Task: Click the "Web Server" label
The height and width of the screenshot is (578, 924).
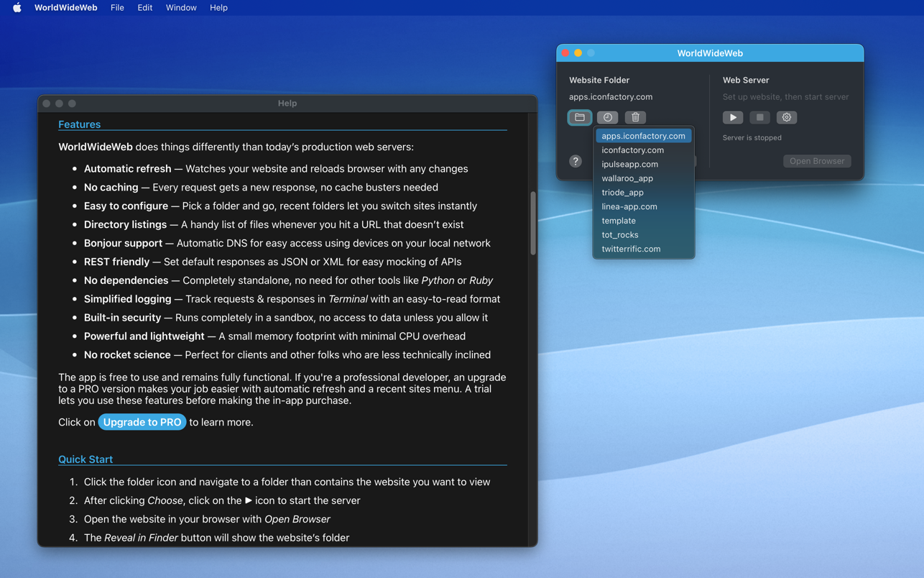Action: click(x=746, y=80)
